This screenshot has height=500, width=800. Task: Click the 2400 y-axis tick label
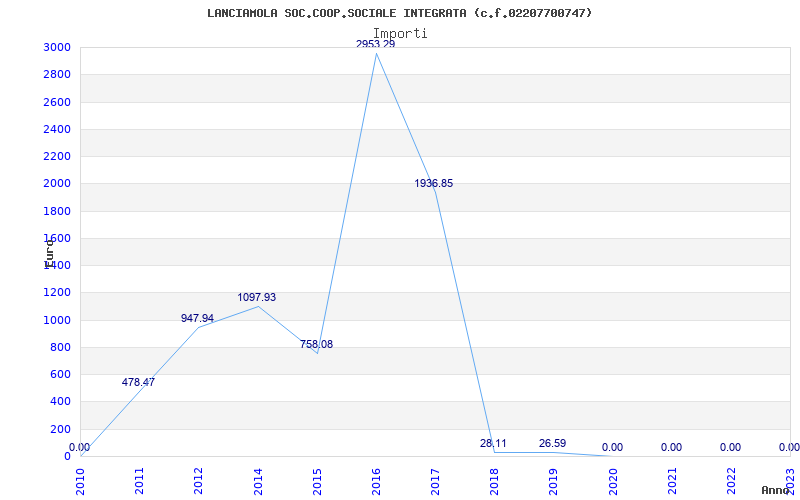click(57, 129)
